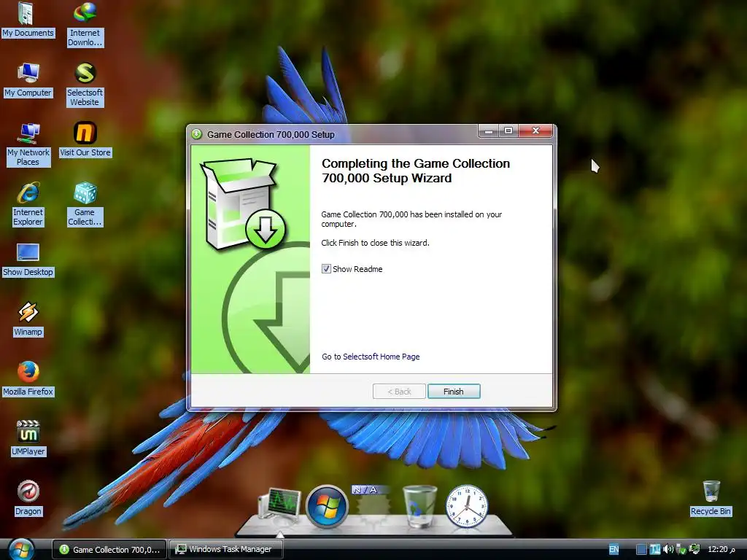
Task: Open Internet Download Manager desktop icon
Action: click(x=85, y=25)
